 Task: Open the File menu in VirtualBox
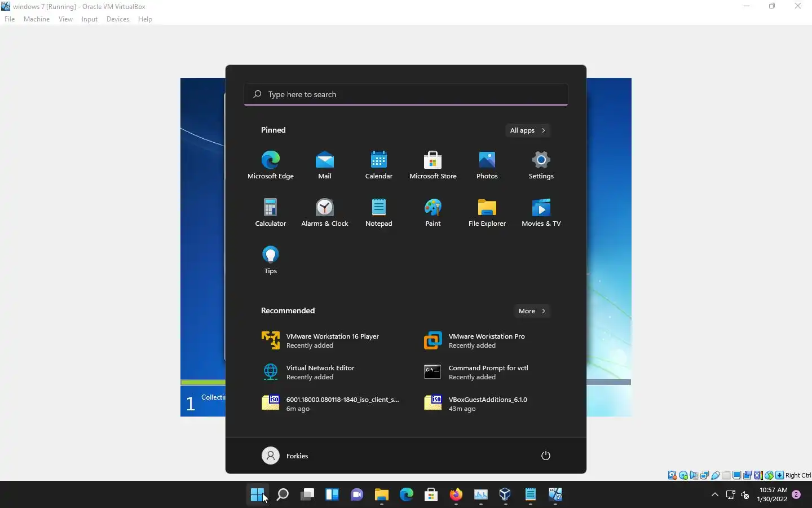click(10, 19)
